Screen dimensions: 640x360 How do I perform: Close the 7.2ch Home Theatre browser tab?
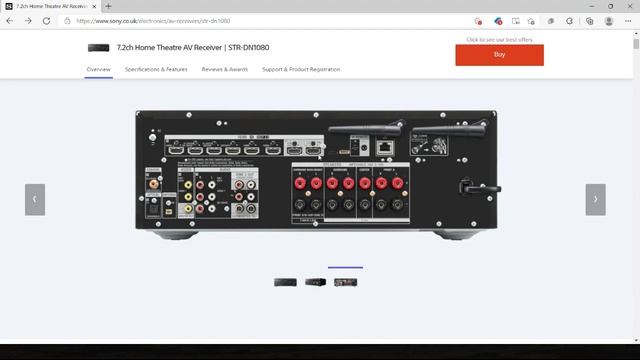[94, 7]
